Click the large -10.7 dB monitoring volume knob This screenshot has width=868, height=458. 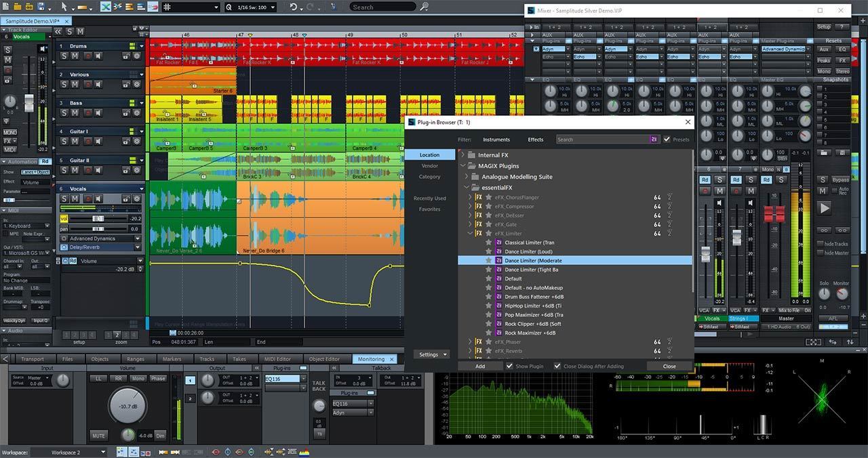pos(127,406)
